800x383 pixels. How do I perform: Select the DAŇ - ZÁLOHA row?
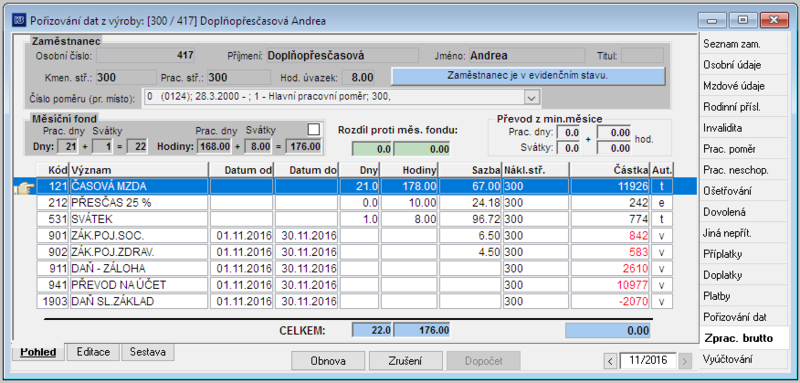(x=356, y=268)
